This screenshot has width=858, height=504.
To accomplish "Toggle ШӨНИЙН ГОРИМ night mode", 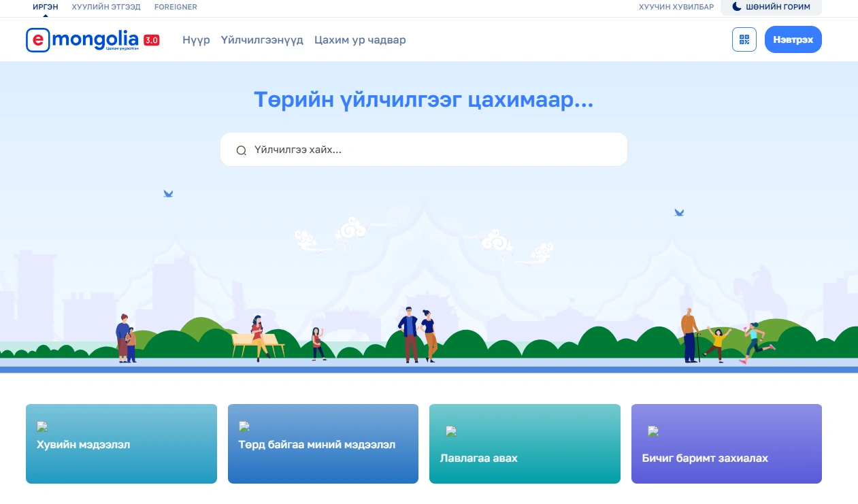I will pyautogui.click(x=771, y=7).
